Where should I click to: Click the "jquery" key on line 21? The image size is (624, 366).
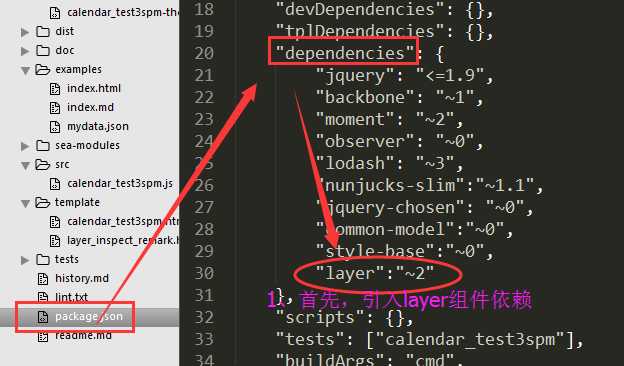click(x=355, y=76)
